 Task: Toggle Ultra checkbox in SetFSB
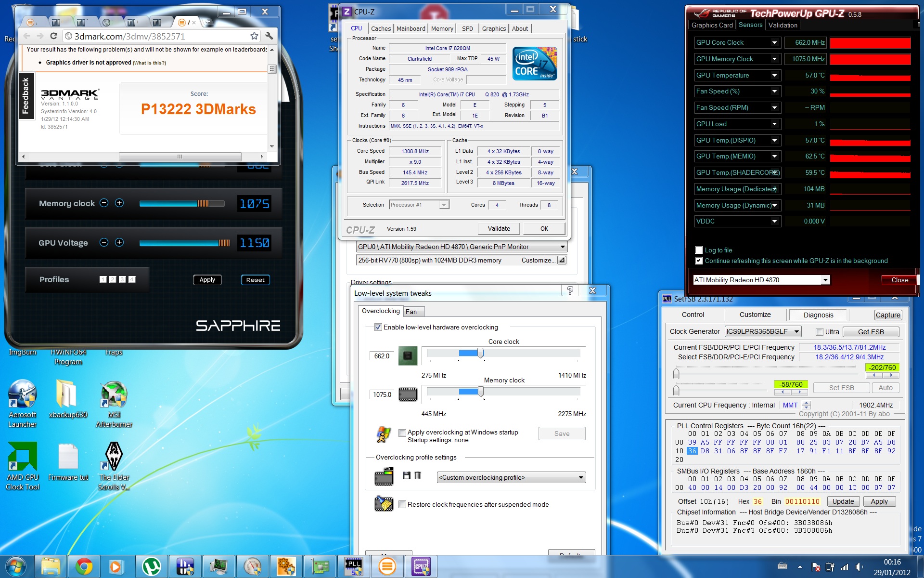(x=820, y=332)
